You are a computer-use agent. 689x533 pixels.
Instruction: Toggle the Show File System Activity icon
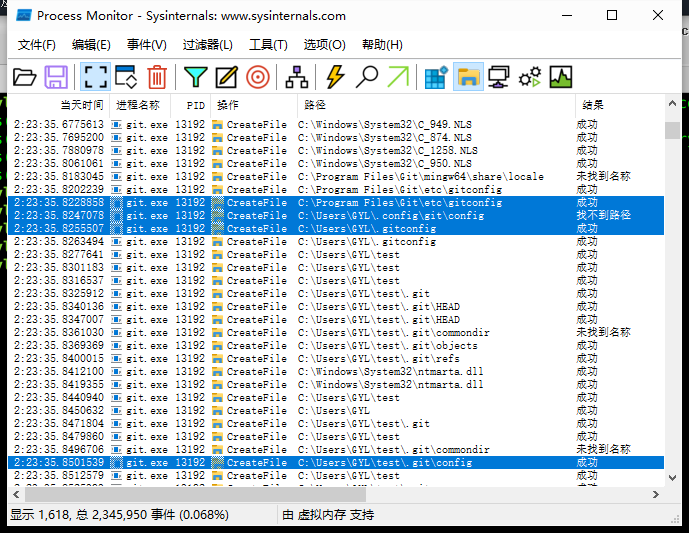click(x=468, y=77)
